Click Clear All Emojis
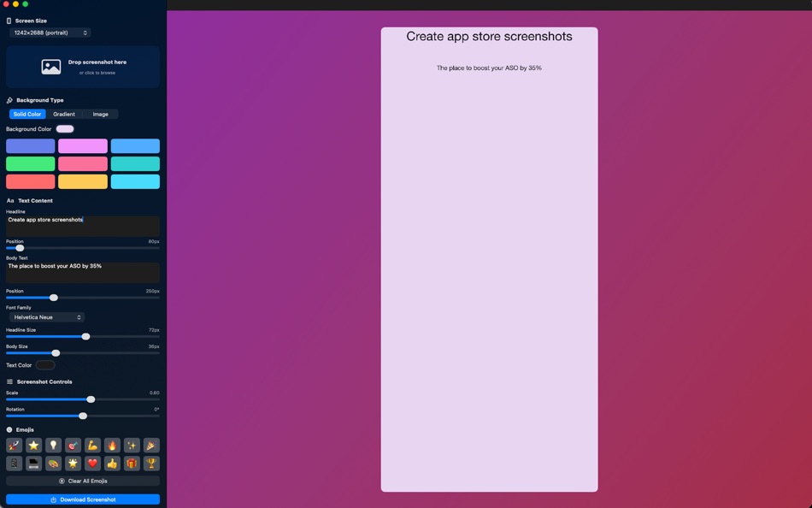Viewport: 812px width, 508px height. (82, 481)
